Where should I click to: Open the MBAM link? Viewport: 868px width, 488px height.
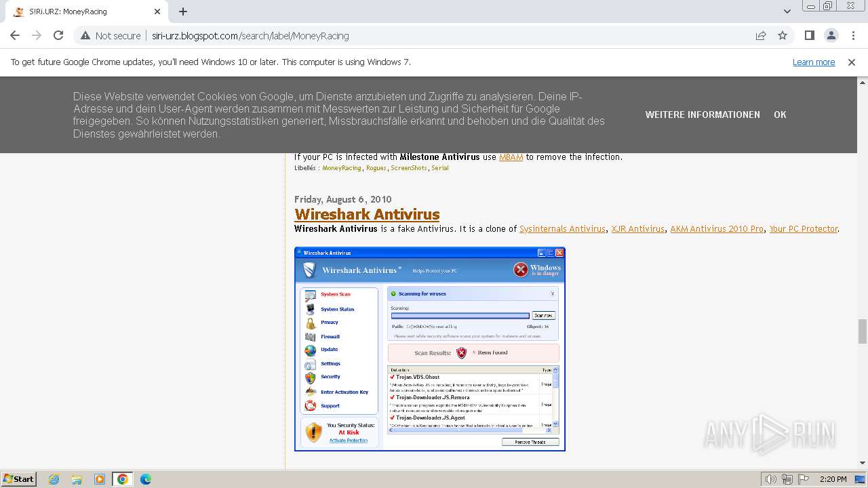(x=511, y=157)
